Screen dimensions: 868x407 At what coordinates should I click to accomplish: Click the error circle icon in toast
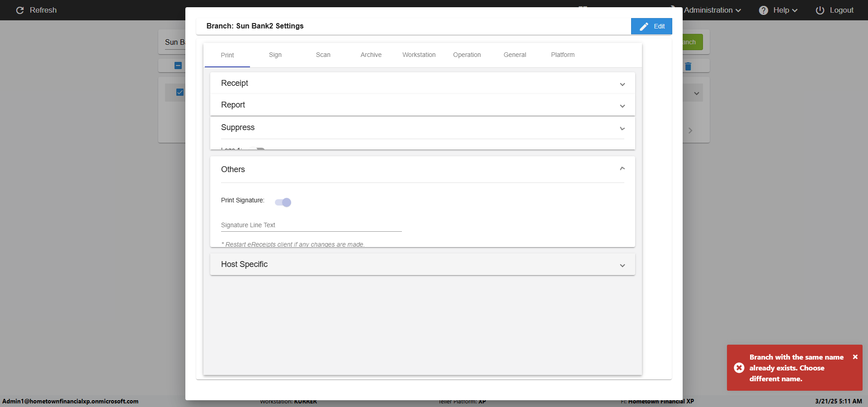[x=739, y=368]
